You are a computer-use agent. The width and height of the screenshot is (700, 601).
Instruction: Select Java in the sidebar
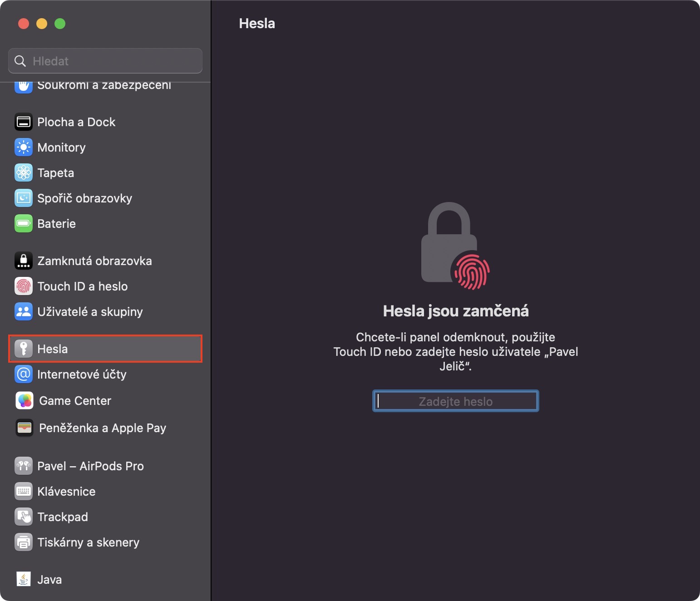[49, 580]
